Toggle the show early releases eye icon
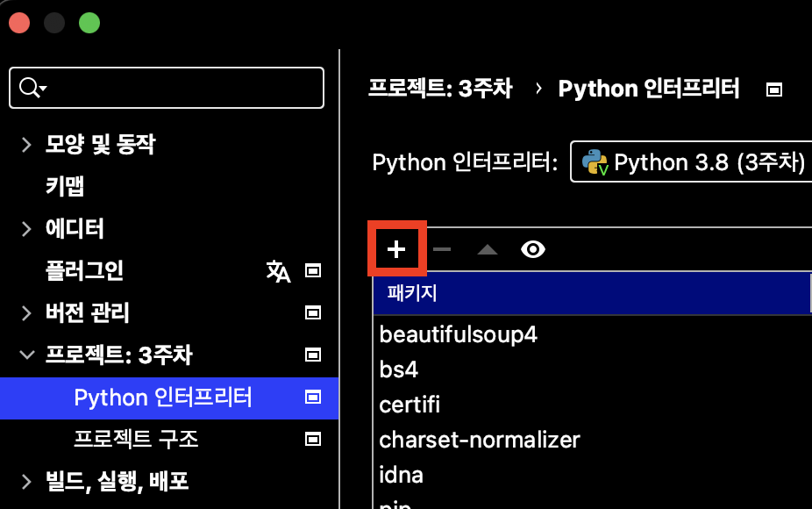812x509 pixels. [533, 249]
